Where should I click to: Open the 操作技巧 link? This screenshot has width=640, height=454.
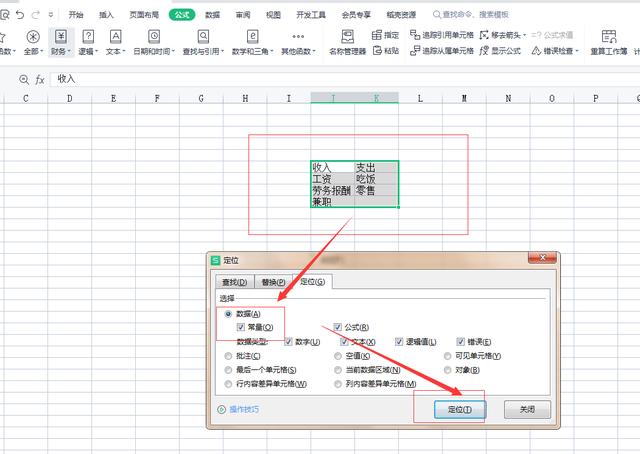point(244,409)
